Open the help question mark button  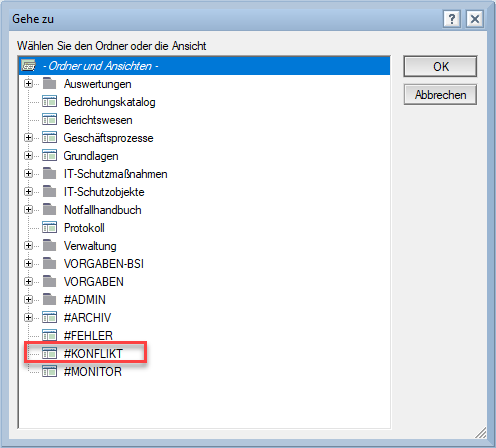coord(452,19)
